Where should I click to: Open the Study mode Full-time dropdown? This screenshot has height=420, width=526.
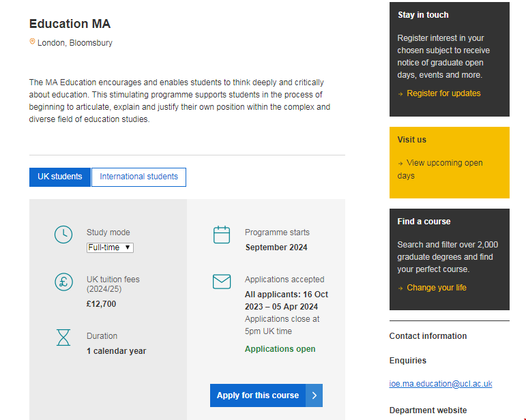(x=110, y=247)
